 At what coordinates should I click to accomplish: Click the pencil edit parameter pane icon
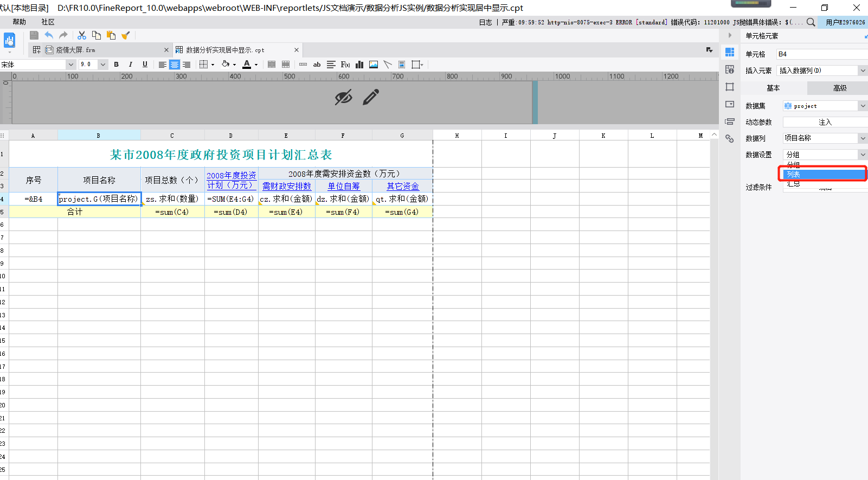tap(371, 97)
